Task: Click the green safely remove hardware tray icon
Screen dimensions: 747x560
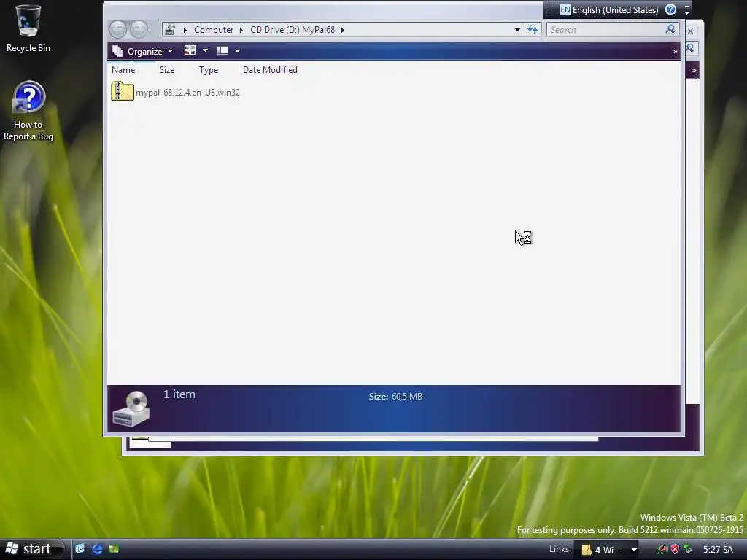Action: pos(687,550)
